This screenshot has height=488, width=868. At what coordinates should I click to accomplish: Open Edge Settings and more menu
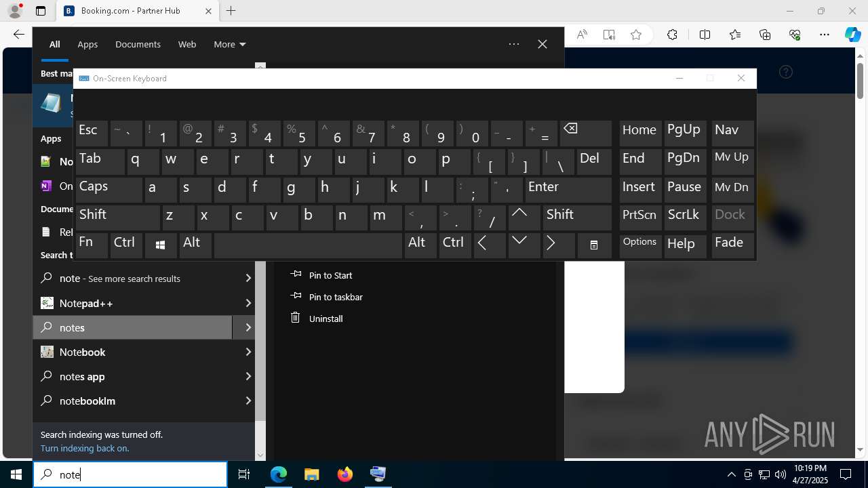825,35
